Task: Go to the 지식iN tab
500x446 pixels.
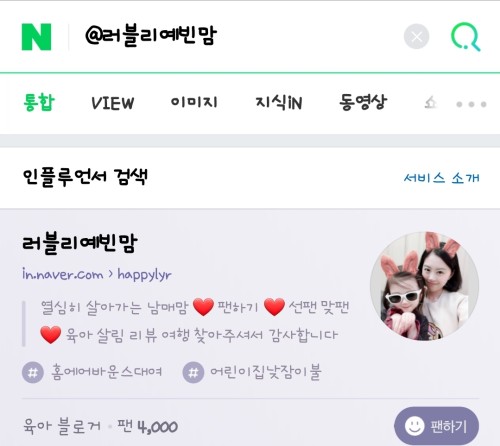Action: tap(279, 102)
